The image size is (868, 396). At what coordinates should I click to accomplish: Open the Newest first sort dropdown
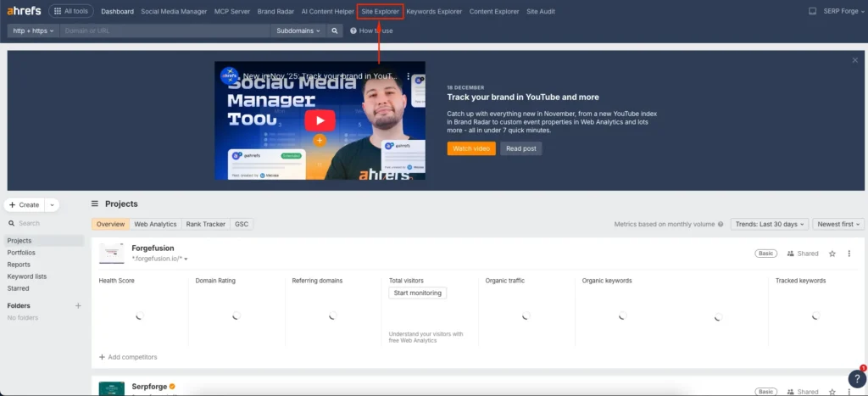coord(838,225)
